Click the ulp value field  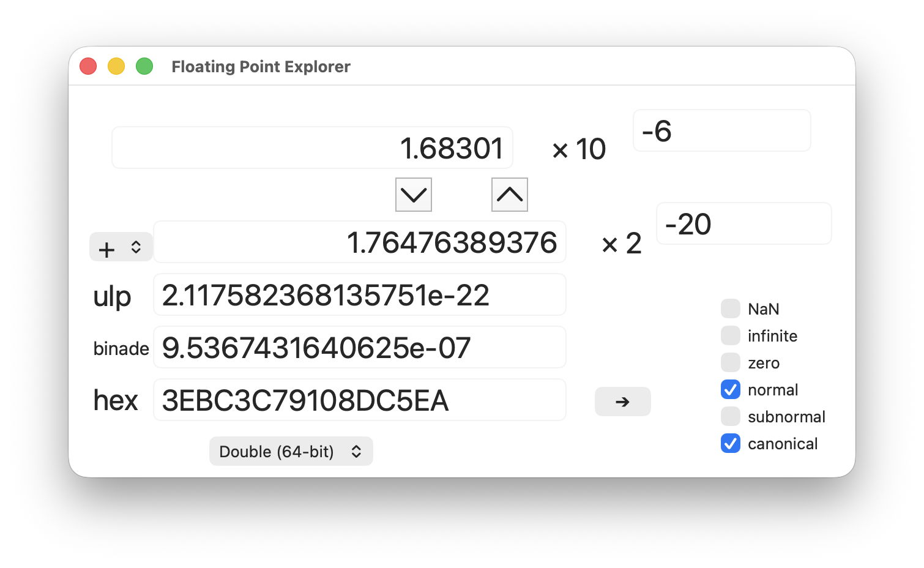(360, 294)
